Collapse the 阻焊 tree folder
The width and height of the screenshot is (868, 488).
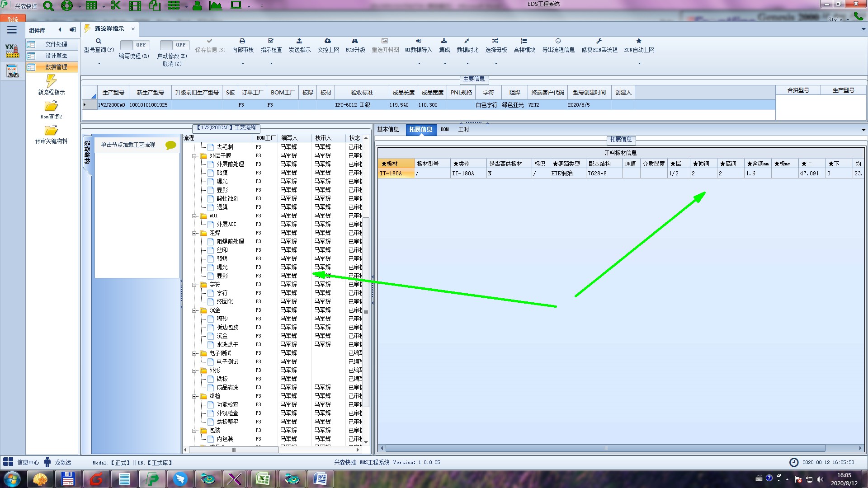tap(194, 233)
